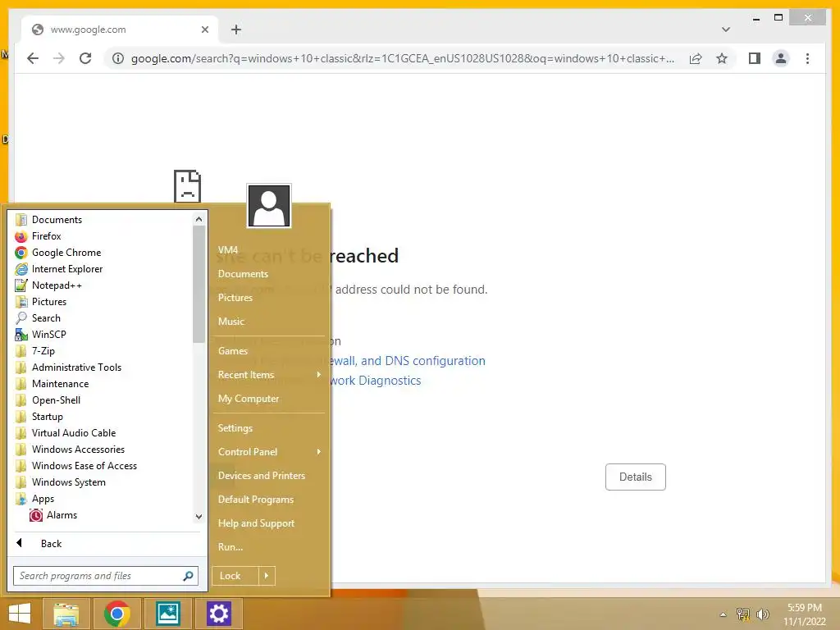
Task: Open the Alarms app entry
Action: click(x=62, y=515)
